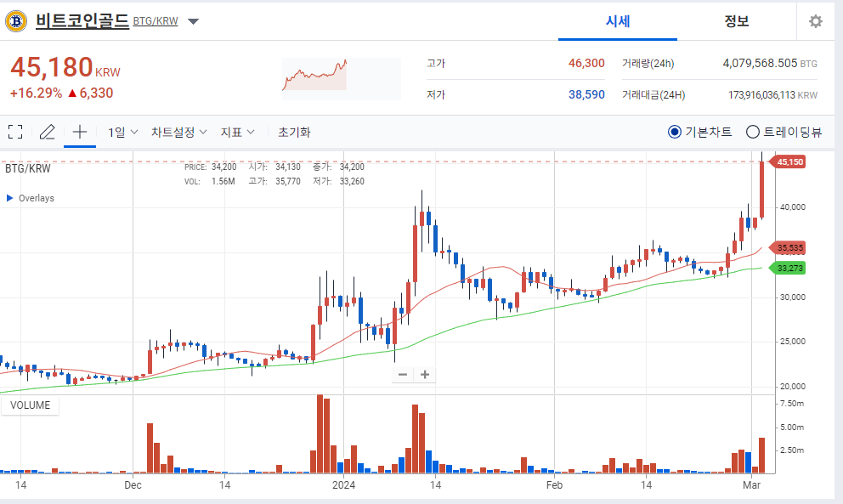The image size is (843, 504).
Task: Select the pencil drawing tool
Action: point(48,132)
